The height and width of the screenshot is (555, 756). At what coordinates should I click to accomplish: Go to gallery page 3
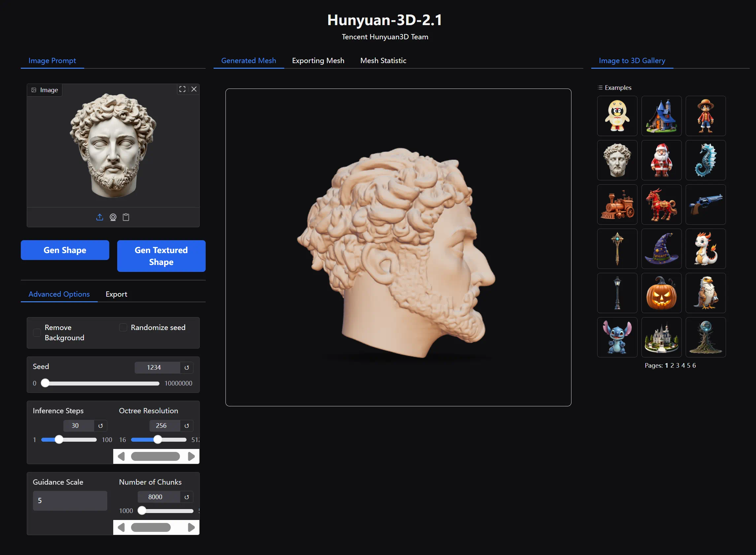point(677,365)
